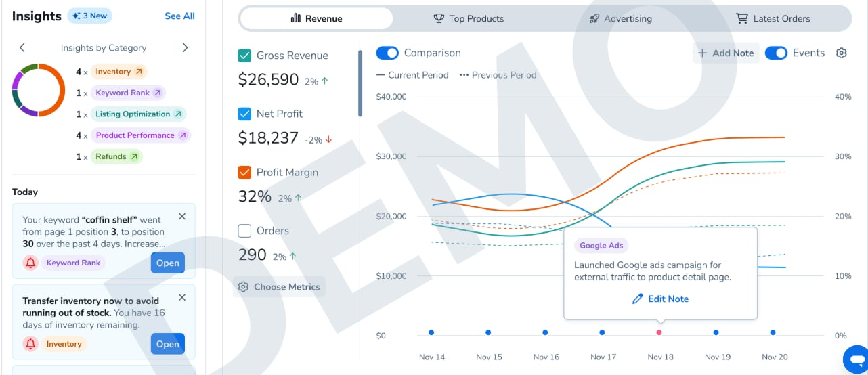Click the Add Note button
The image size is (868, 375).
point(726,53)
